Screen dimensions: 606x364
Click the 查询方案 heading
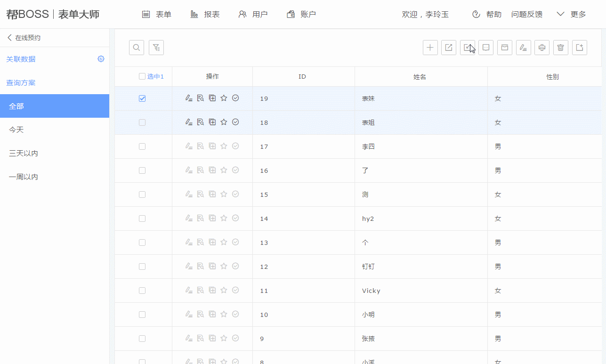(21, 82)
